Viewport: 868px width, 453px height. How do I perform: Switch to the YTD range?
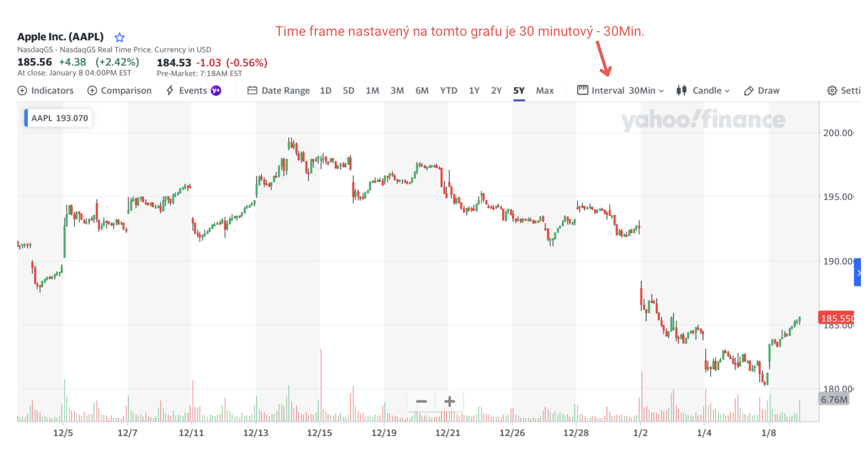[448, 91]
